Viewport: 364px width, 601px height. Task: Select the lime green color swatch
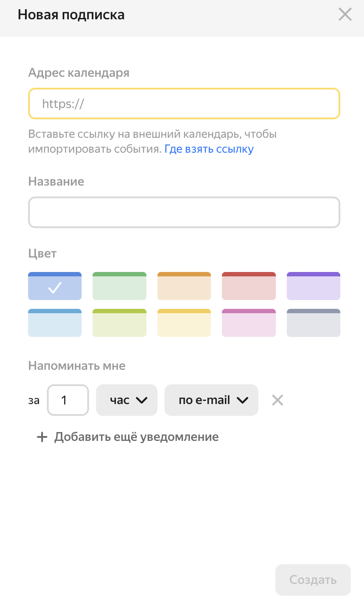(x=119, y=323)
